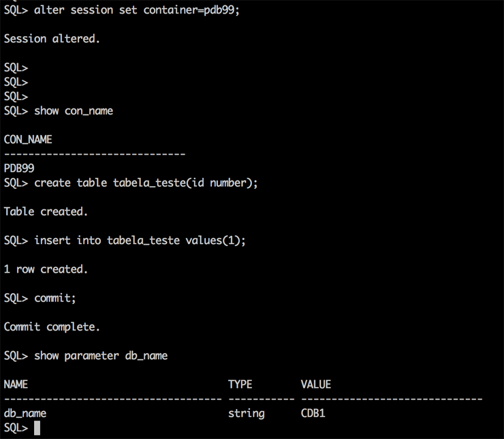This screenshot has height=439, width=504.
Task: Click the terminal cursor at the last prompt
Action: (x=37, y=427)
